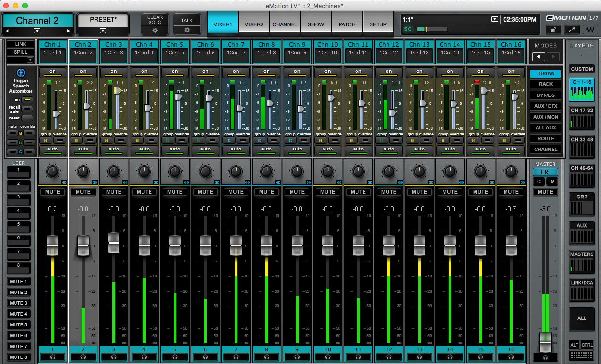Viewport: 601px width, 364px height.
Task: Click the Waves logo icon
Action: pos(589,30)
